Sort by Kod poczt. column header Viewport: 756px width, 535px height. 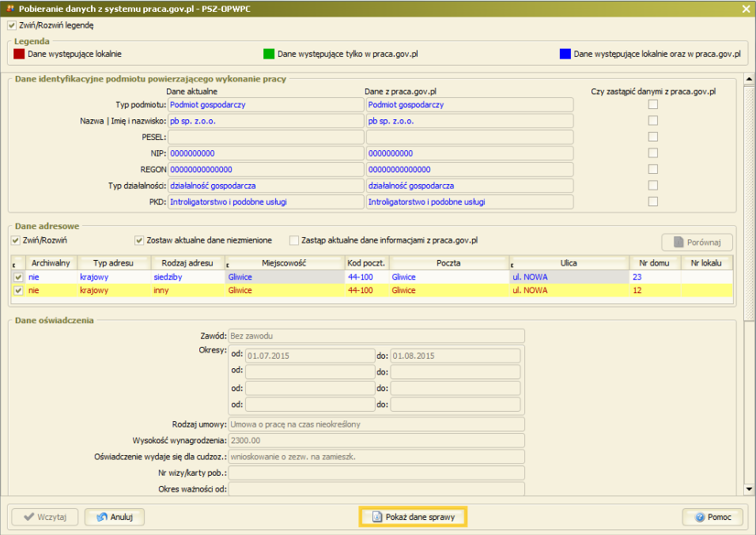366,263
